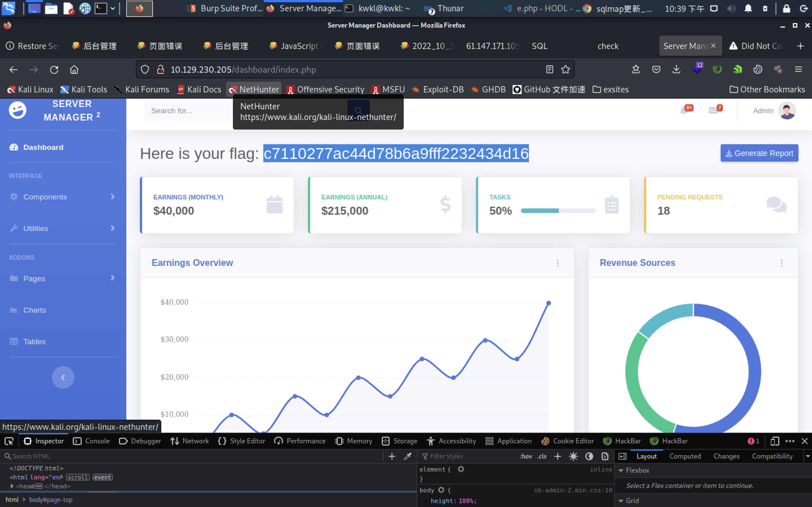Click the Tasks 50% progress bar
The image size is (812, 507).
coord(558,211)
